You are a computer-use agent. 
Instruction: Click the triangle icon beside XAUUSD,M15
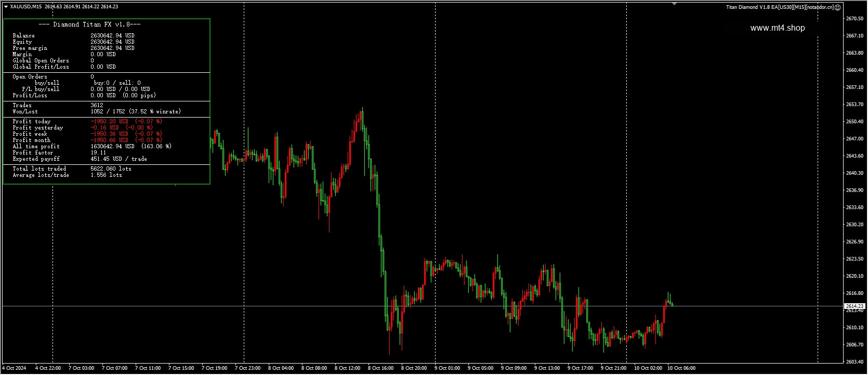click(6, 7)
